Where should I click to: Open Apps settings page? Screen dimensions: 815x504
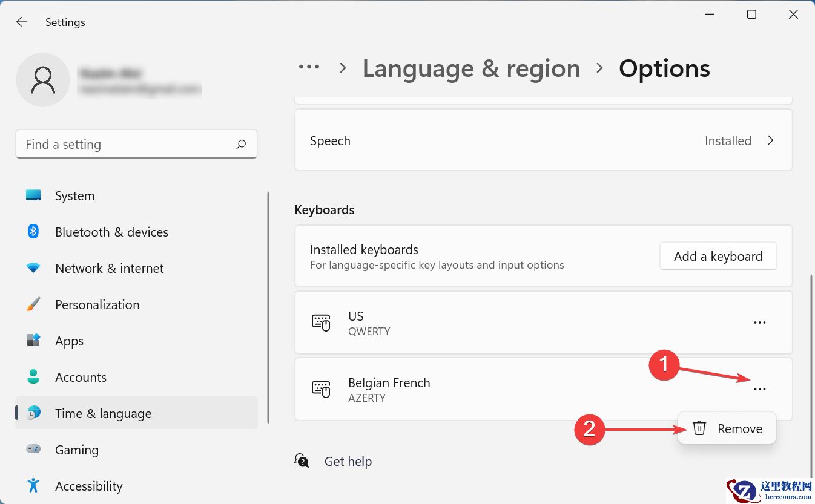(69, 341)
